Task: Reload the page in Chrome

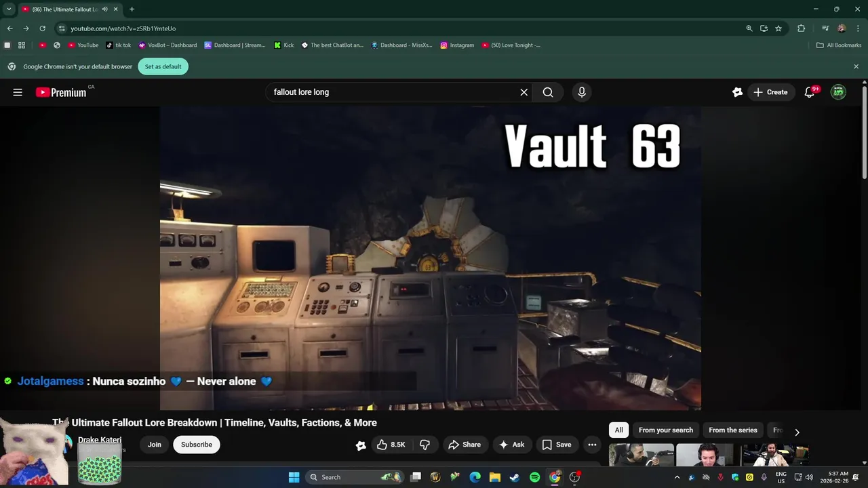Action: tap(42, 28)
